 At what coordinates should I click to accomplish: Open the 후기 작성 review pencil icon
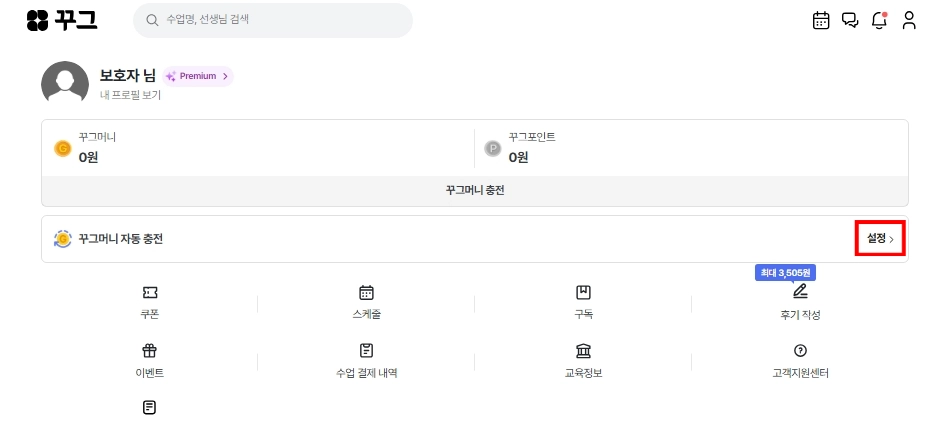[x=799, y=293]
